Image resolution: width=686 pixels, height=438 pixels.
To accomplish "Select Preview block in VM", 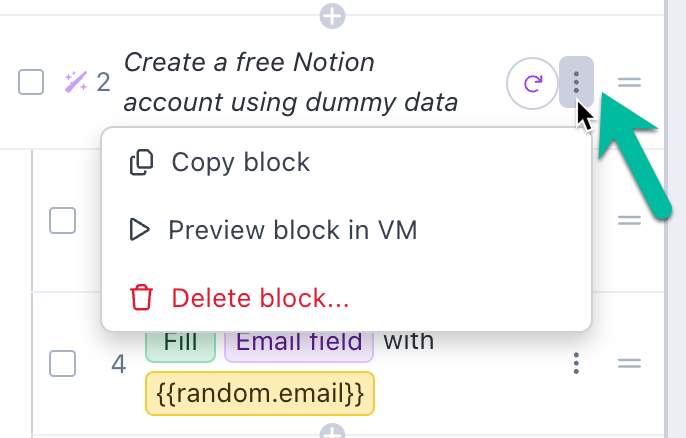I will [x=292, y=230].
